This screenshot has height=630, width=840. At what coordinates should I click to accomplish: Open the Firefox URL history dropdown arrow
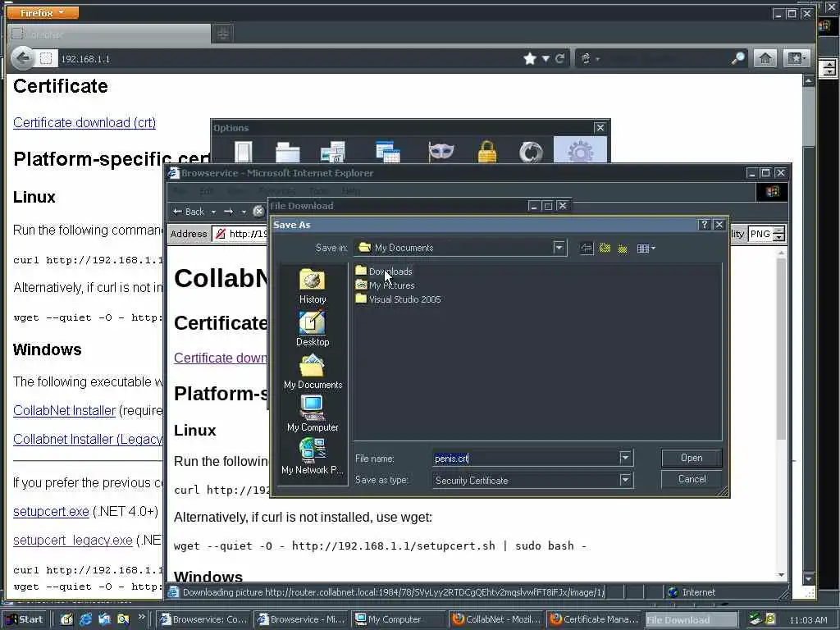[546, 58]
